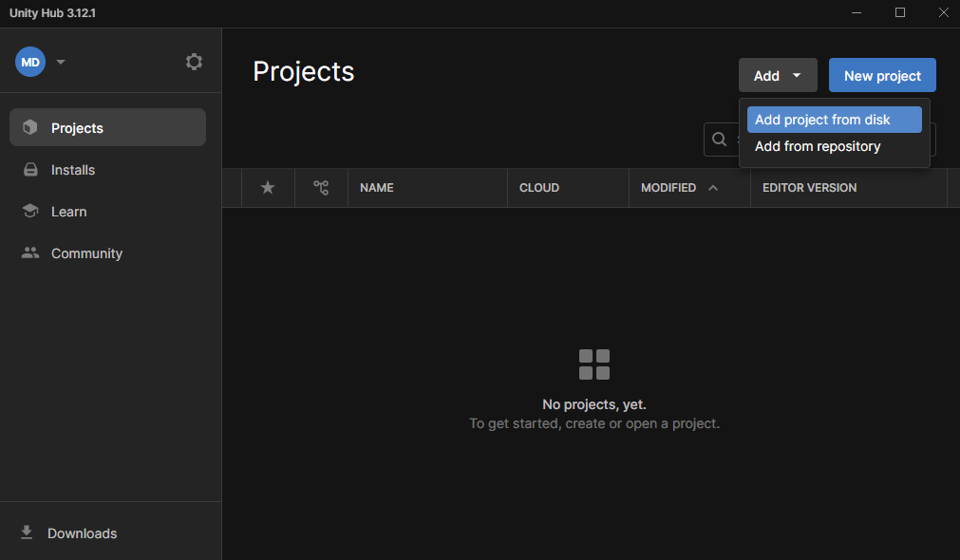
Task: Click the source control column header icon
Action: coord(321,188)
